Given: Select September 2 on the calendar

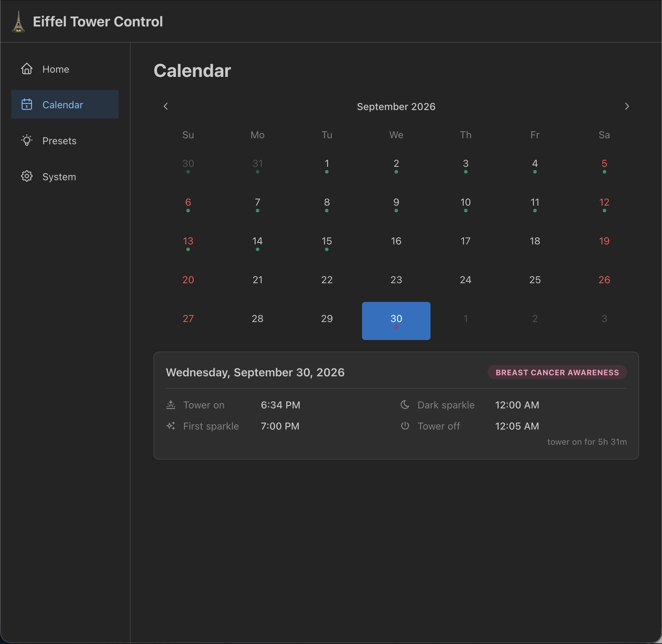Looking at the screenshot, I should [x=396, y=166].
